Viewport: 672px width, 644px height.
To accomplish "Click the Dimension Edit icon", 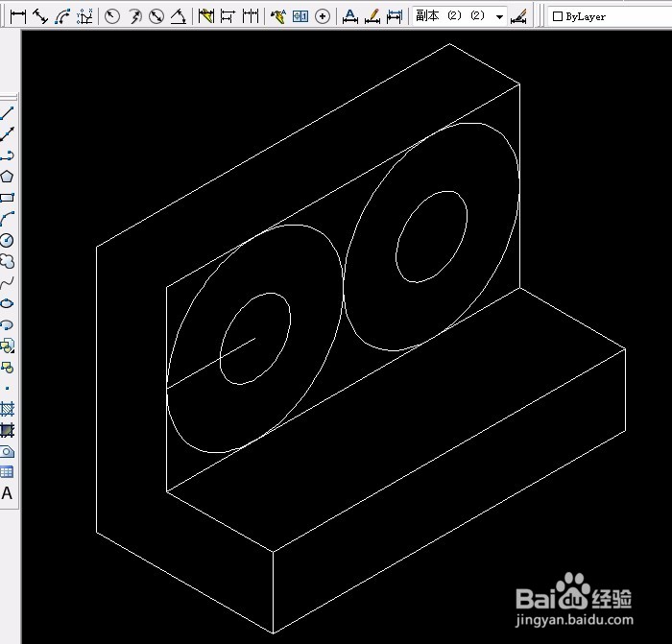I will tap(350, 16).
